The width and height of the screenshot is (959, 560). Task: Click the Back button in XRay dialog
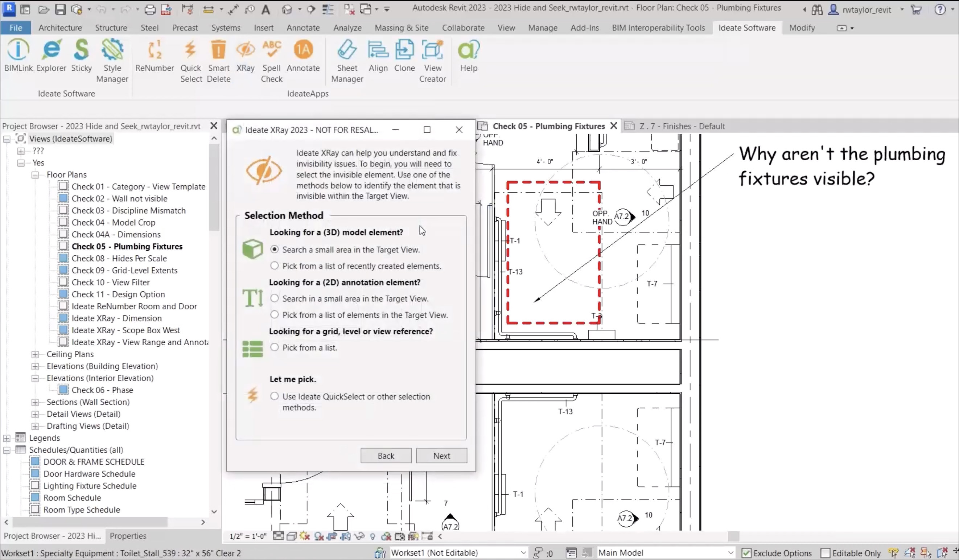386,456
